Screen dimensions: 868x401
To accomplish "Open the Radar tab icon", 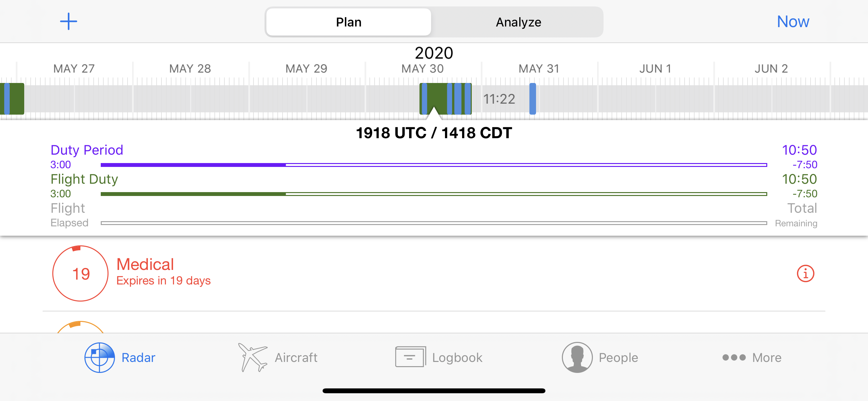I will click(99, 357).
